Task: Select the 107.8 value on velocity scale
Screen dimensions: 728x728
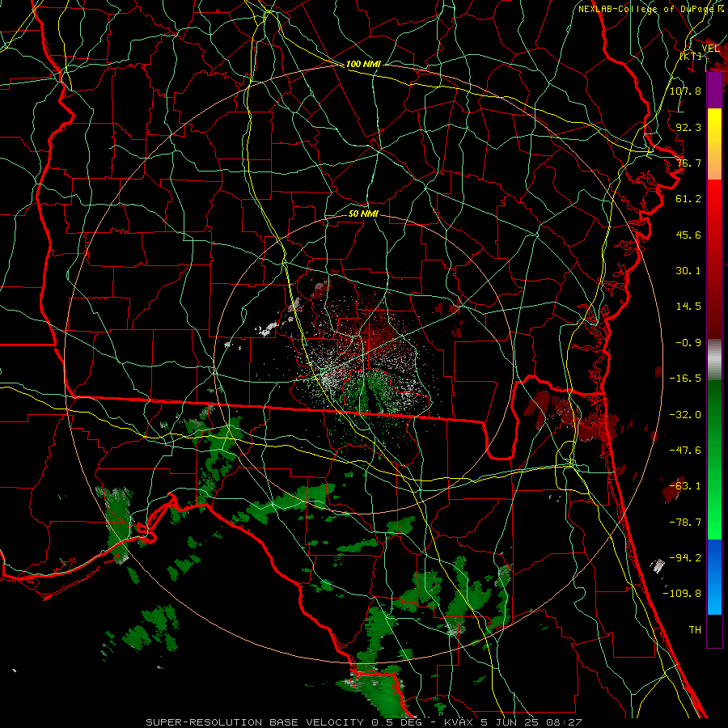Action: coord(685,91)
